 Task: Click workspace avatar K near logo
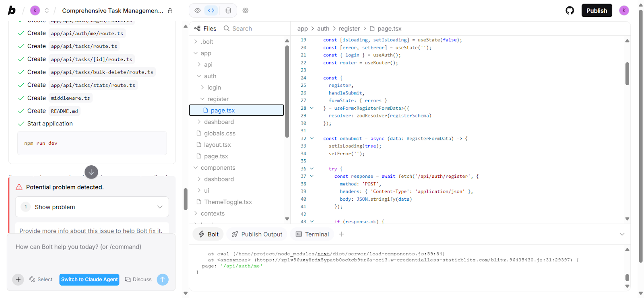coord(35,10)
